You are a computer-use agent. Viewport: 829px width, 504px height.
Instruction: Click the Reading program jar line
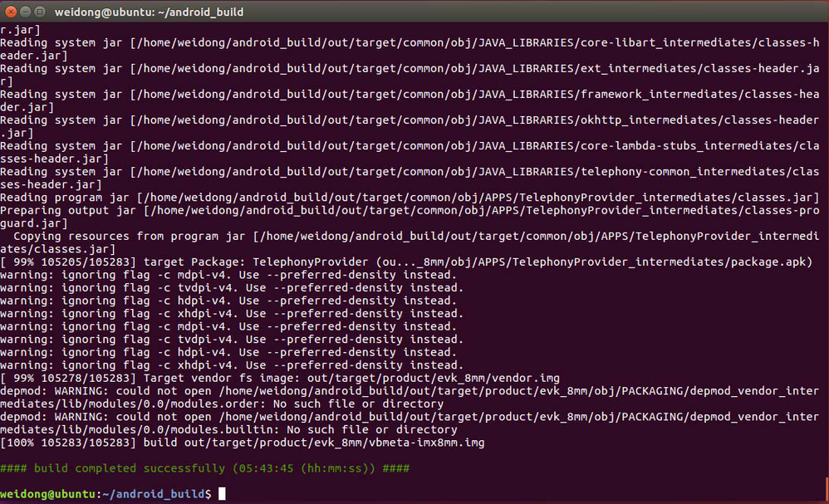click(x=410, y=198)
